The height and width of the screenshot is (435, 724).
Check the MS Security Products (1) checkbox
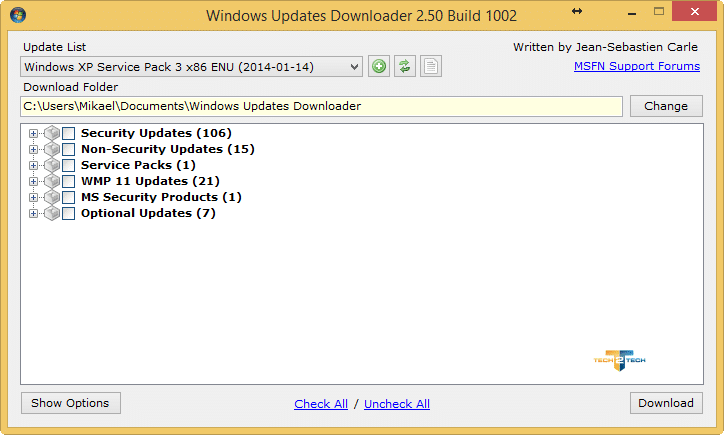click(68, 197)
